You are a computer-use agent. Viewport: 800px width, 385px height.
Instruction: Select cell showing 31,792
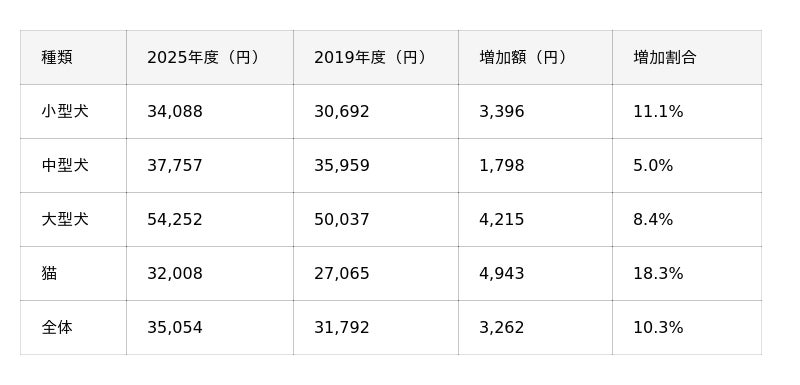(376, 327)
